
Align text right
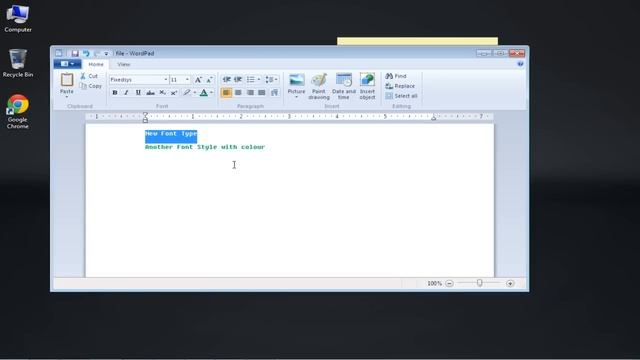tap(250, 93)
